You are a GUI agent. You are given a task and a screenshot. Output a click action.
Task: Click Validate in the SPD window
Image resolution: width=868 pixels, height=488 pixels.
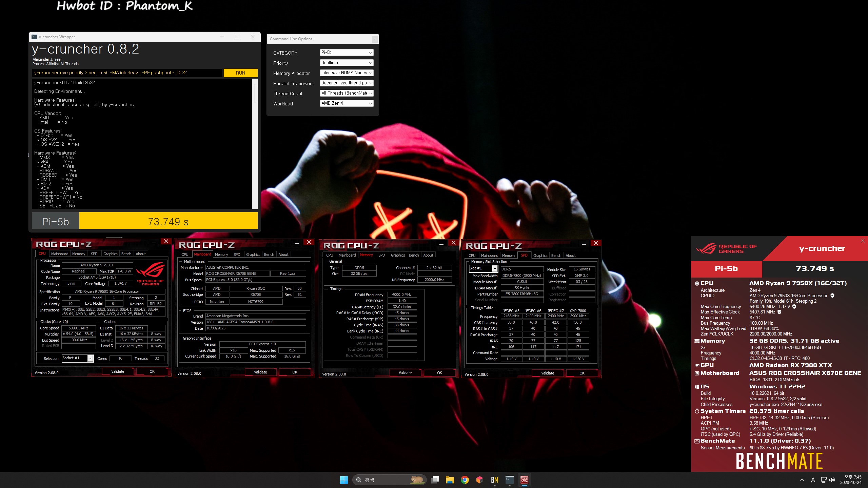tap(548, 373)
